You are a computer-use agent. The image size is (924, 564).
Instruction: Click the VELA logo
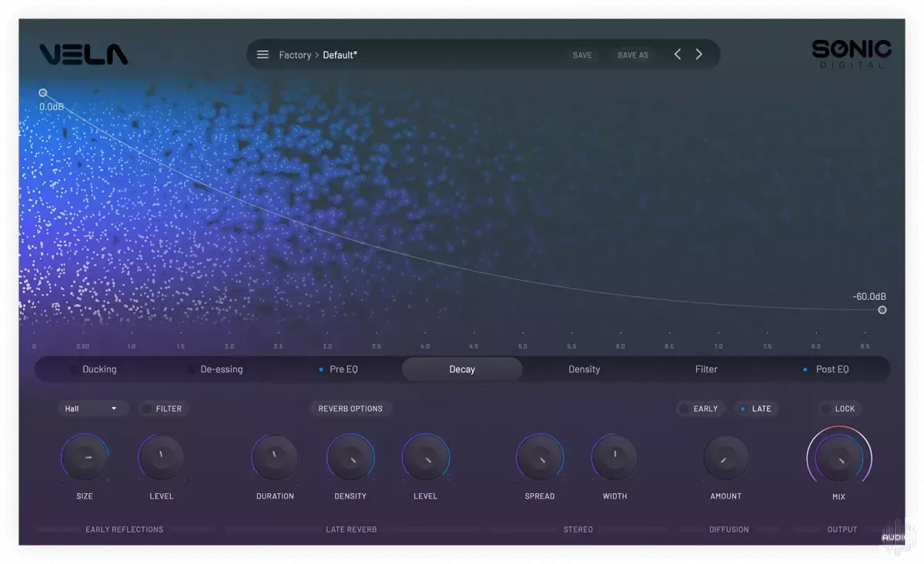coord(84,54)
